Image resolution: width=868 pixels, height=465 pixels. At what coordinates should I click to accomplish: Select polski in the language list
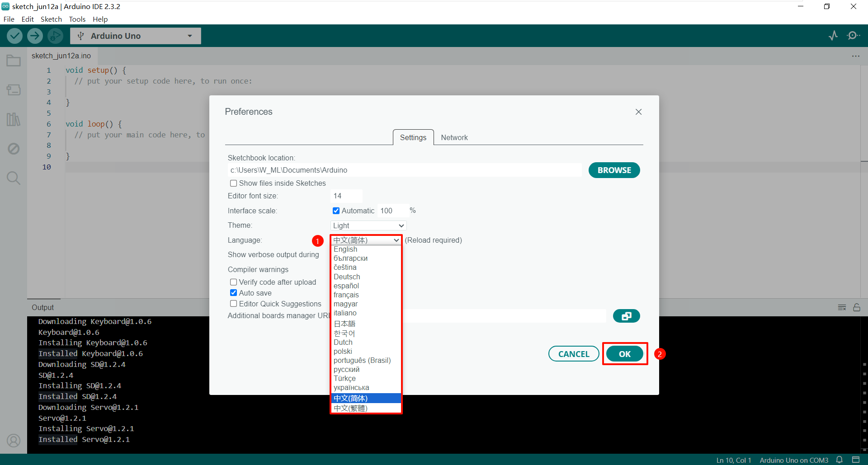366,351
